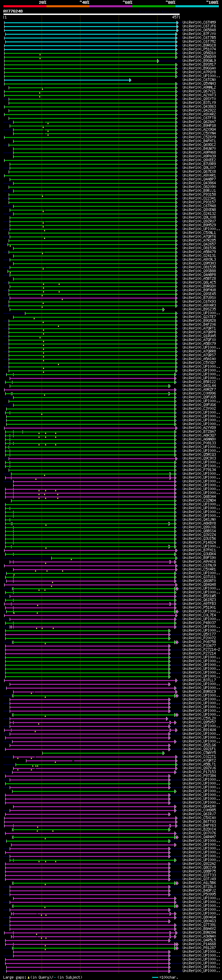Select the UniRef100_P20072 label

point(199,638)
